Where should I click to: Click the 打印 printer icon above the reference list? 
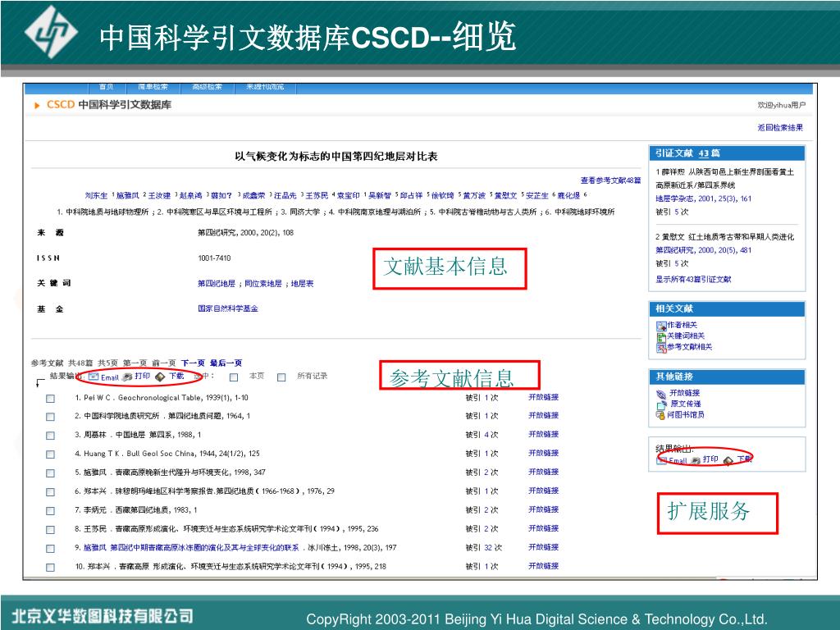[127, 377]
